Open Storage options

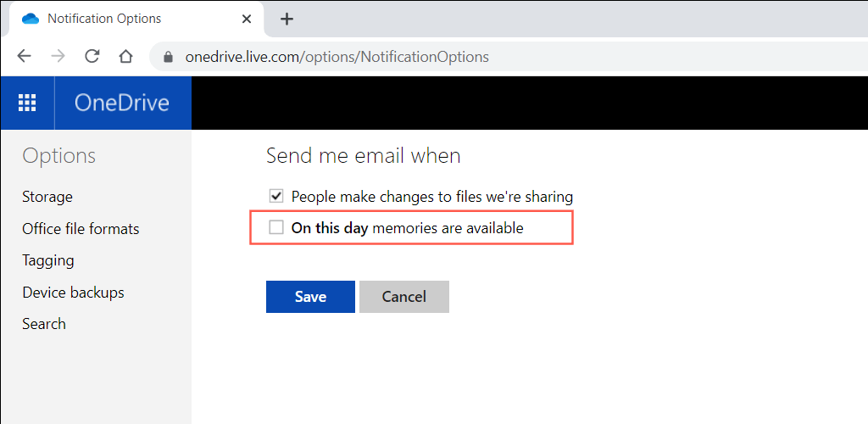47,197
